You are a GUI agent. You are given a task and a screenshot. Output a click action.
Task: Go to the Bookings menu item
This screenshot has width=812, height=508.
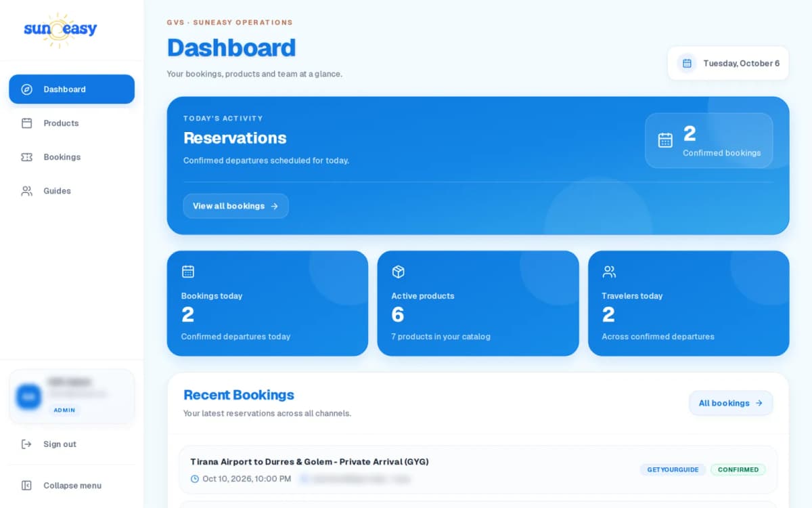tap(72, 157)
